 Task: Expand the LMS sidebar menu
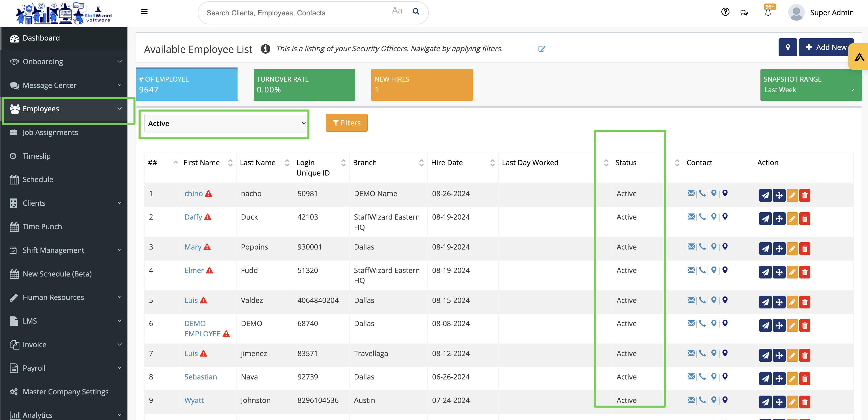(x=64, y=321)
